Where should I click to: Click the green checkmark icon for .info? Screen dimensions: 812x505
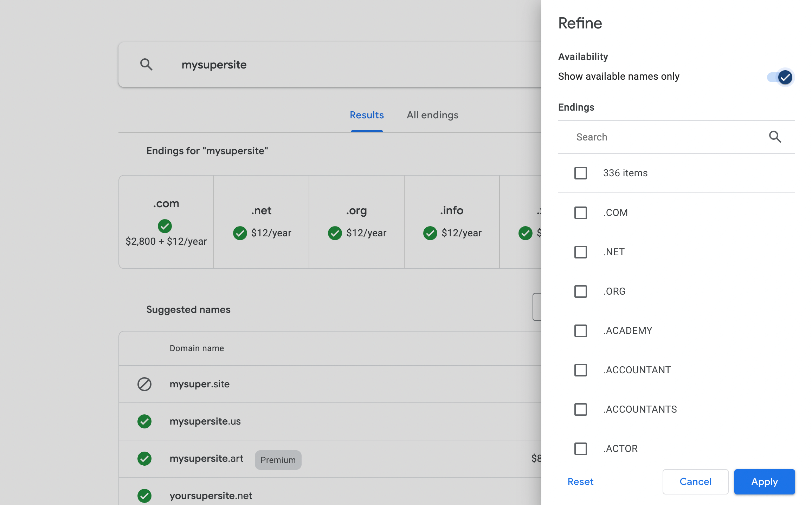click(x=430, y=233)
